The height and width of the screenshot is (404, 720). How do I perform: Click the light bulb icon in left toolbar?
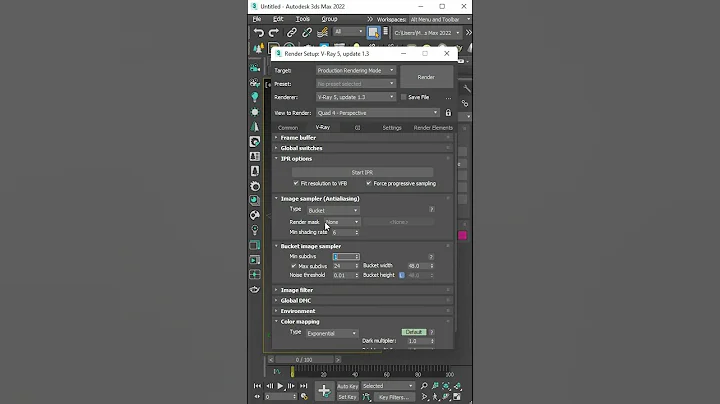point(255,97)
